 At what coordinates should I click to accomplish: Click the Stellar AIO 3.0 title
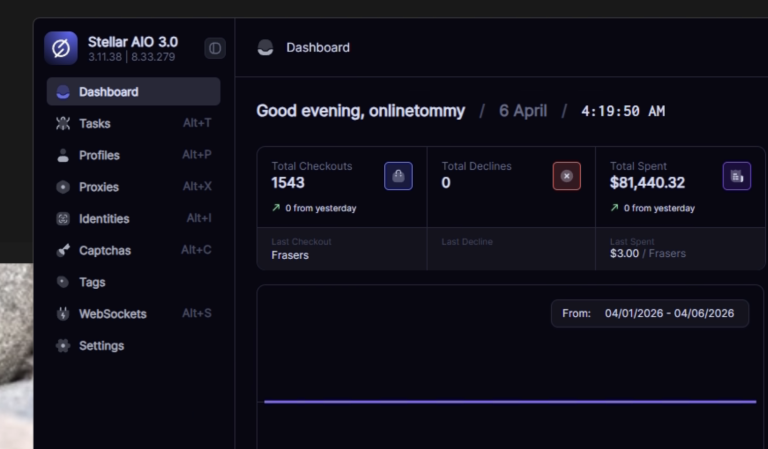(x=133, y=42)
